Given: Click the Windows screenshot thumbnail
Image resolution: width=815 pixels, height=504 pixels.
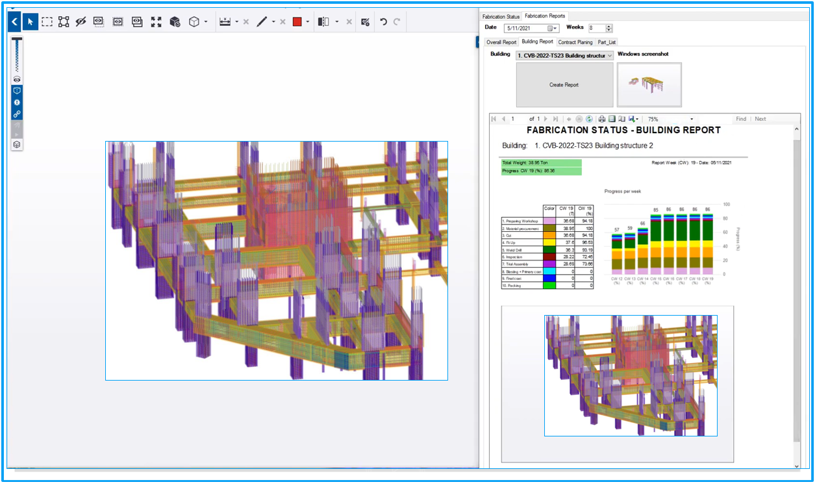Looking at the screenshot, I should point(649,85).
